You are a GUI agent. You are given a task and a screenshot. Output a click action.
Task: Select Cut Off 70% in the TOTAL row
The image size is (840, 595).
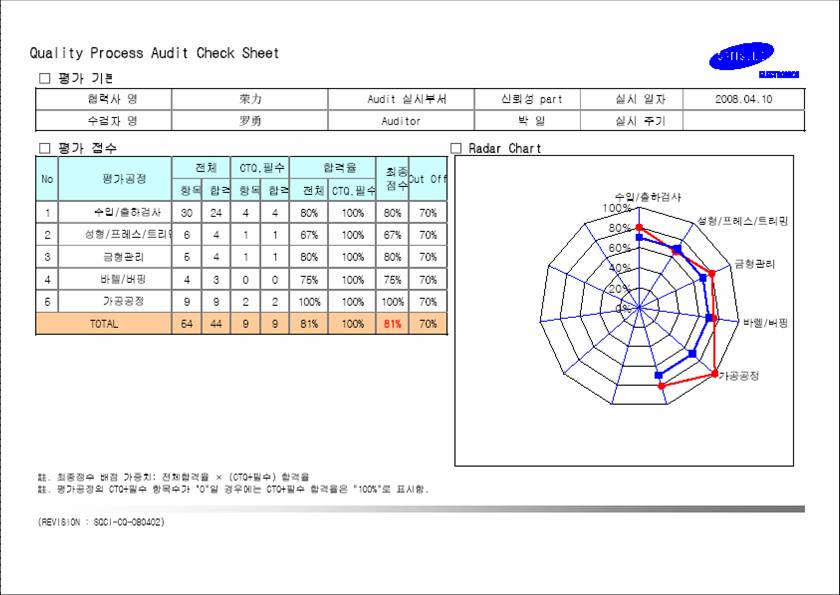click(428, 324)
